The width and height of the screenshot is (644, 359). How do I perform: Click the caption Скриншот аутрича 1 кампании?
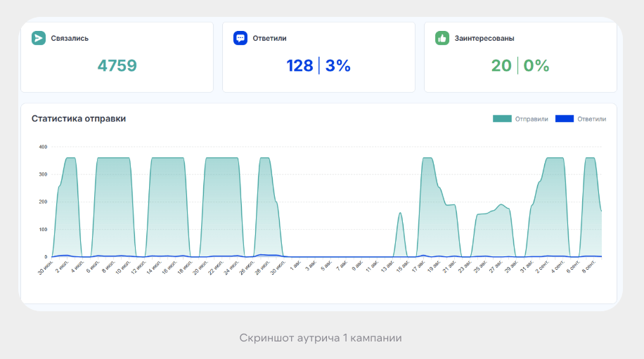tap(321, 338)
